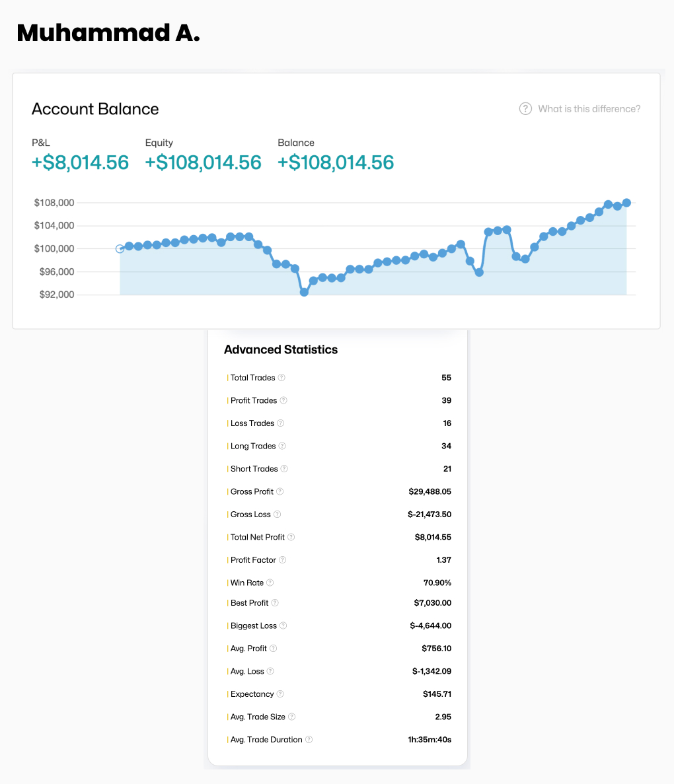Click the hollow starting point on balance chart
Screen dimensions: 674x784
point(120,249)
